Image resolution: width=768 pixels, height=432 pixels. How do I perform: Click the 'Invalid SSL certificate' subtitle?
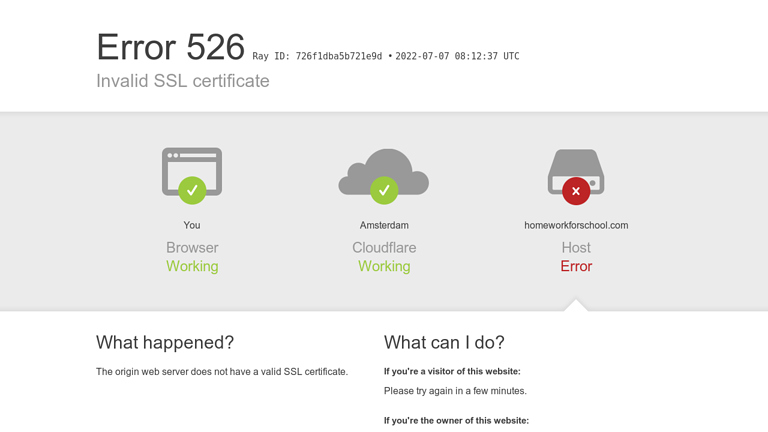[183, 81]
